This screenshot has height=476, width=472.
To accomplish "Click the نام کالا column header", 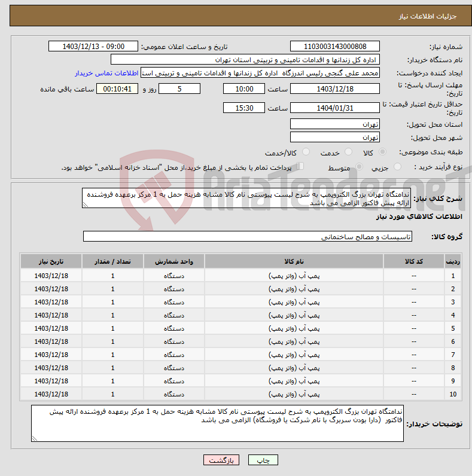I will coord(294,261).
